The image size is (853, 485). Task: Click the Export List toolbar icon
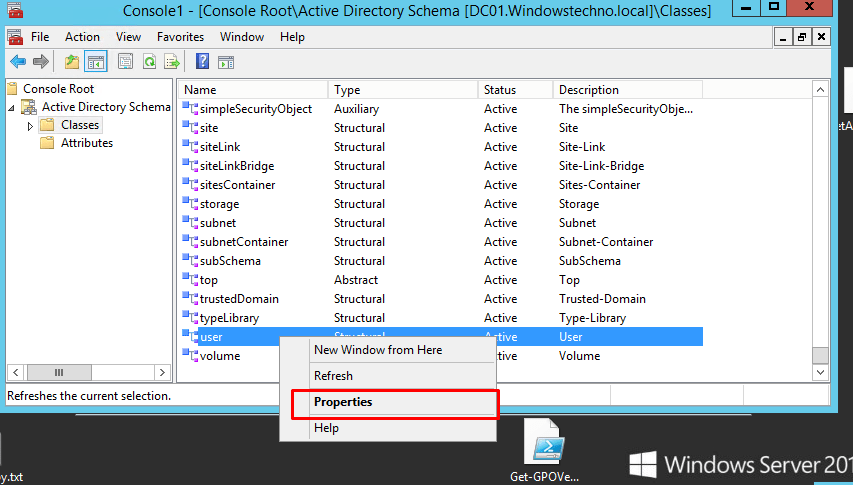(172, 61)
